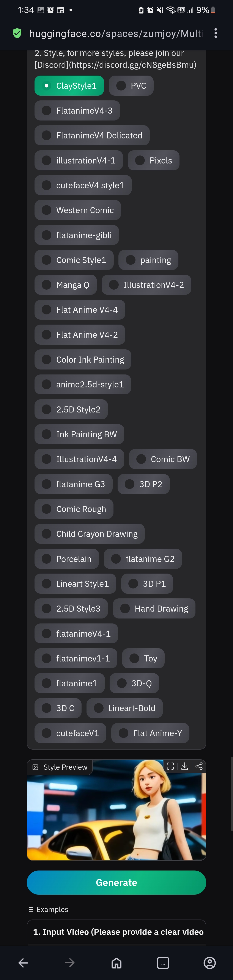
Task: Share the style preview image
Action: pos(199,767)
